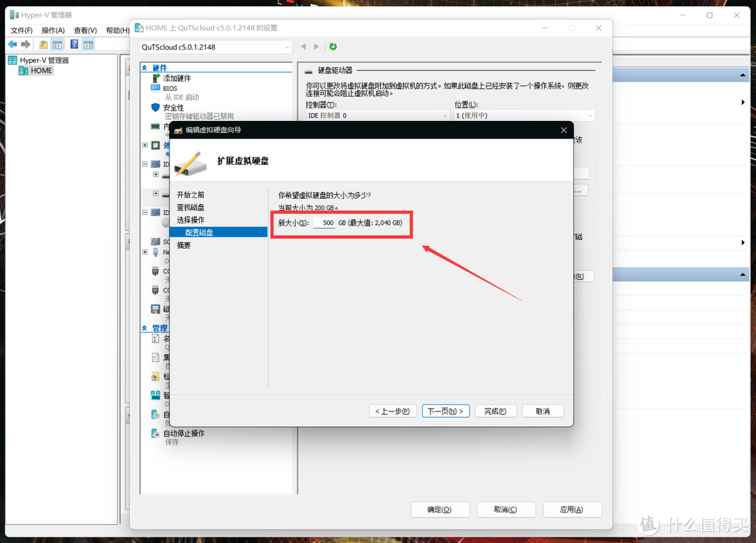The image size is (756, 543).
Task: Click the up-one-level folder toolbar icon
Action: pyautogui.click(x=43, y=44)
